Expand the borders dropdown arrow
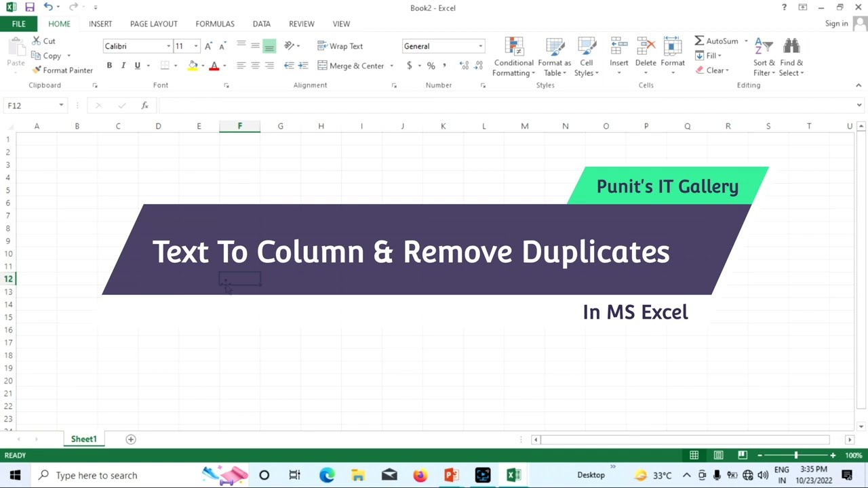868x488 pixels. (x=175, y=66)
